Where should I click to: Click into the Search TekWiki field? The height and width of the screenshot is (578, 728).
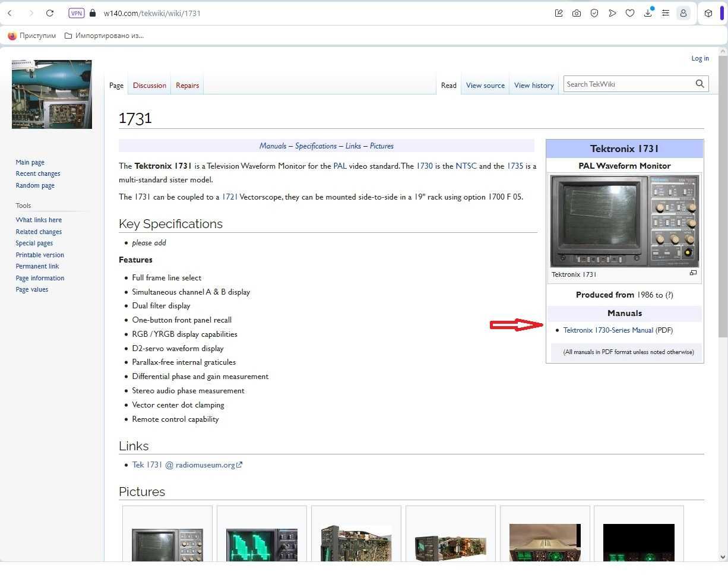(x=628, y=84)
